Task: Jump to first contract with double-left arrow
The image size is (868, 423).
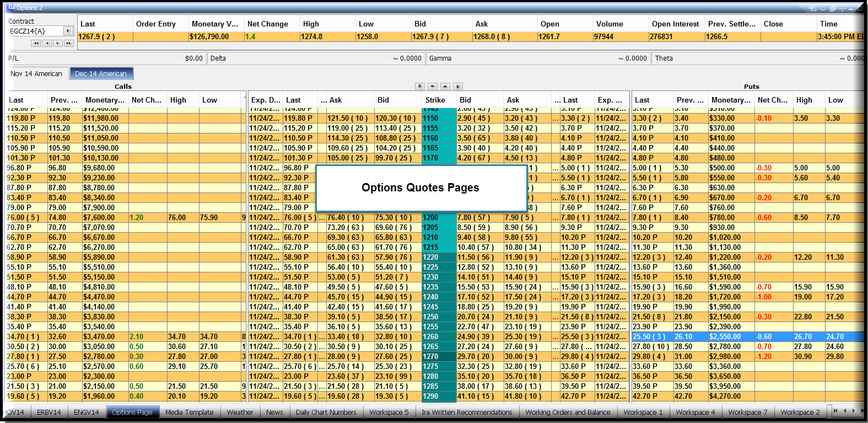Action: 36,43
